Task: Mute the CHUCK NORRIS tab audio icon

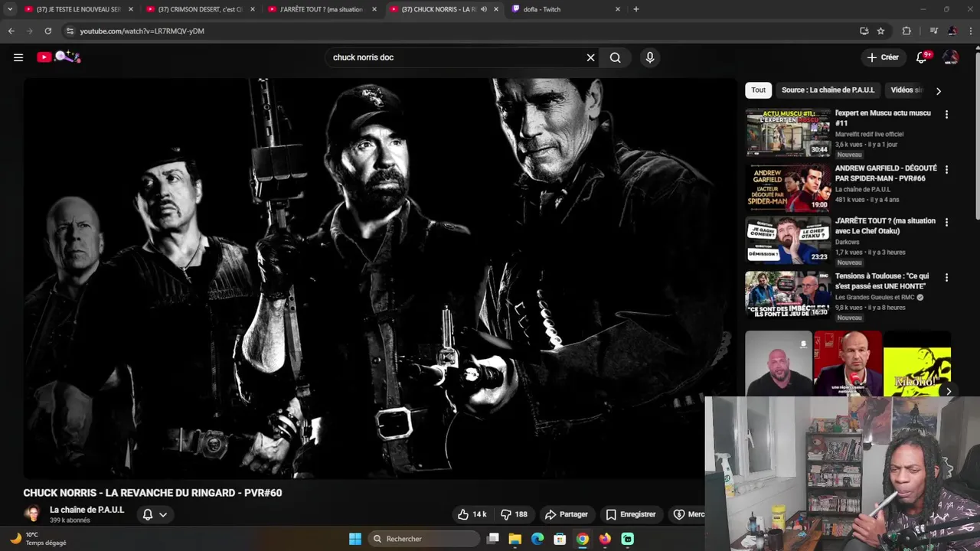Action: pos(484,9)
